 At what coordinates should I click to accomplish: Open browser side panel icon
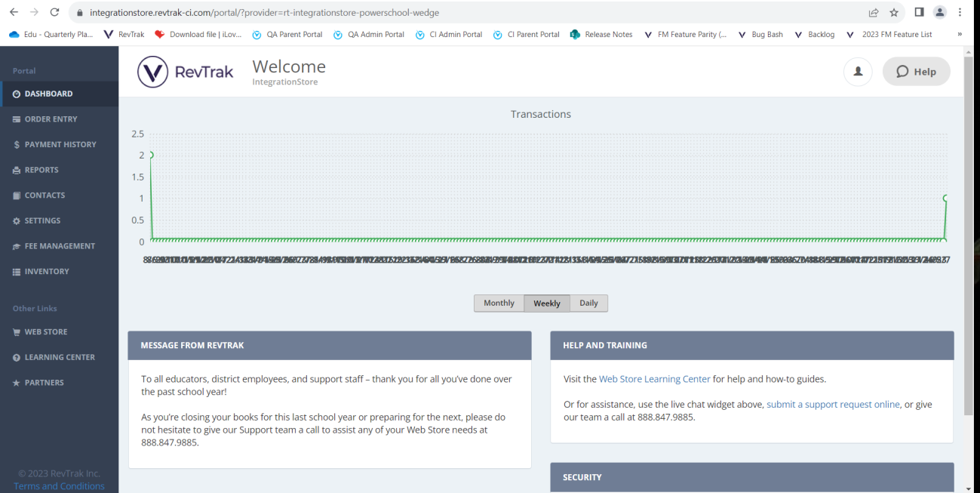(919, 13)
